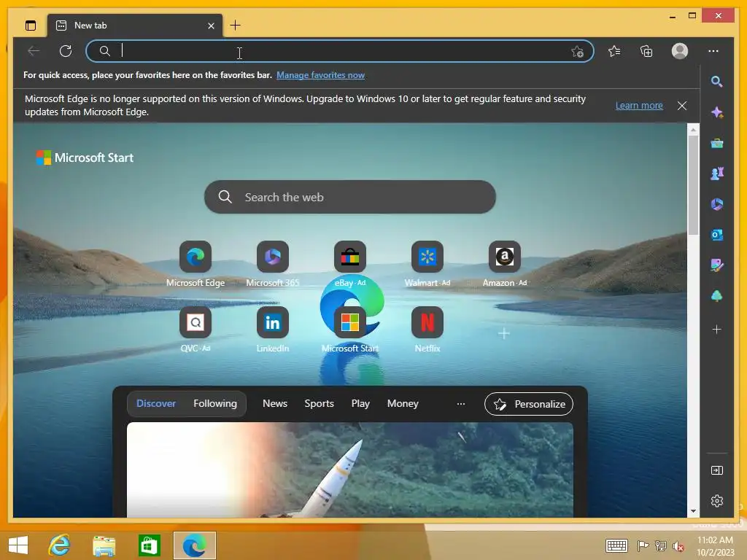Click the page scrollbar up arrow
747x560 pixels.
coord(693,130)
